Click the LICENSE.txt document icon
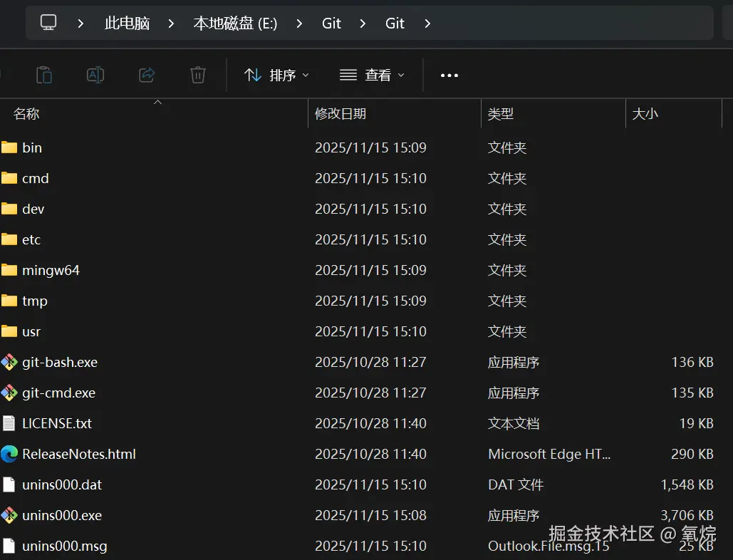 [9, 423]
